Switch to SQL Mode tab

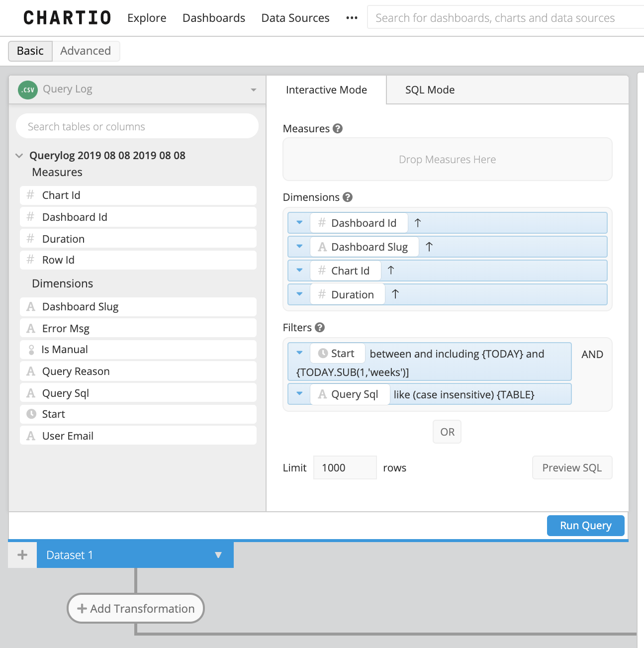pos(430,90)
